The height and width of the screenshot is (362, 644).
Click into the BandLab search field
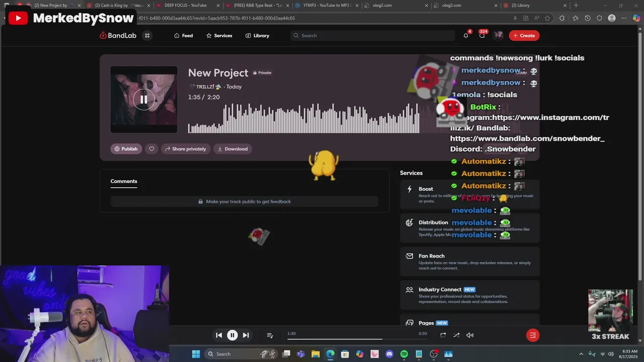click(372, 36)
